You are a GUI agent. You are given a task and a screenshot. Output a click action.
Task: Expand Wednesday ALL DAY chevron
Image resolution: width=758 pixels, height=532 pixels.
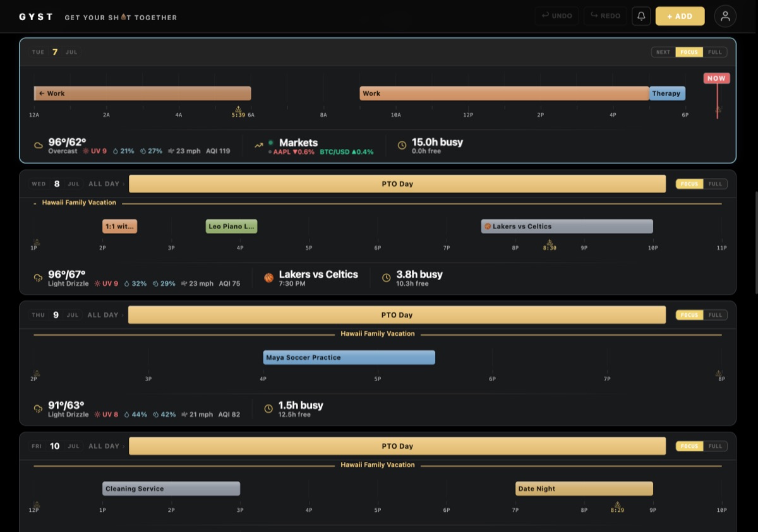[124, 184]
